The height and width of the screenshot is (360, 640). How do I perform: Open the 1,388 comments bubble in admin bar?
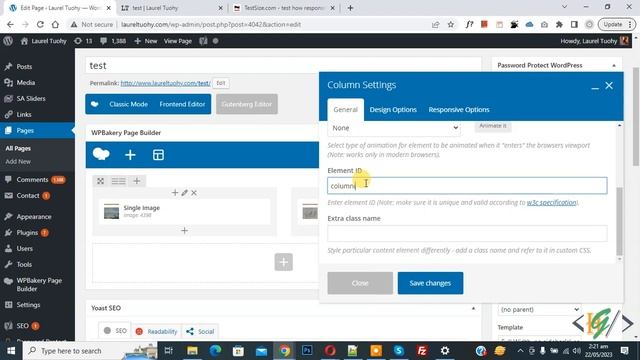[x=113, y=41]
